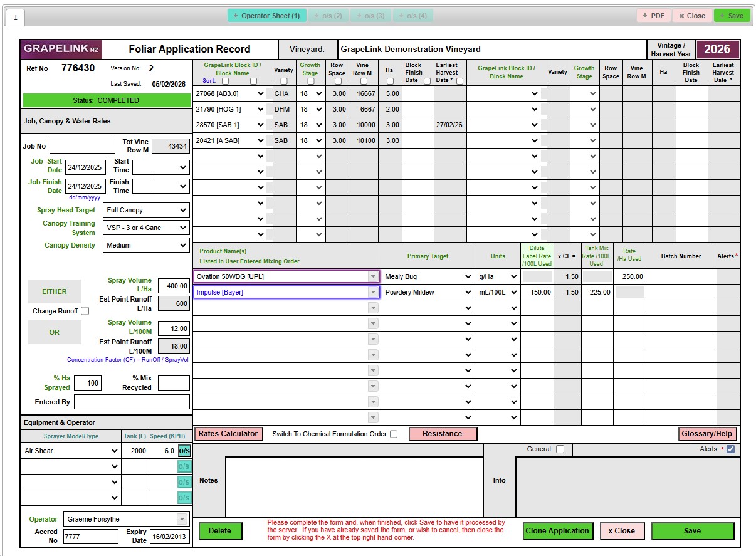Click the o/s button for Air Shear
This screenshot has width=756, height=556.
pos(184,451)
